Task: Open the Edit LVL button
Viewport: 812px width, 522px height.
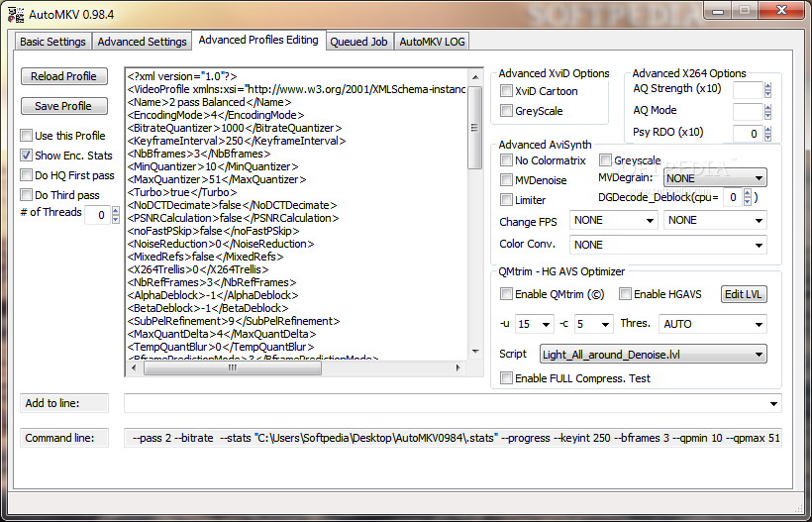Action: pos(743,294)
